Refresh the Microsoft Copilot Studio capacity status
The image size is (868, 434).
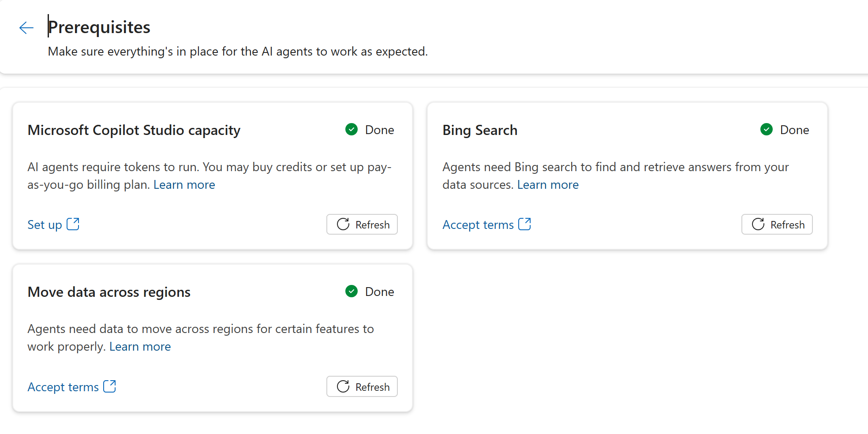click(x=362, y=224)
